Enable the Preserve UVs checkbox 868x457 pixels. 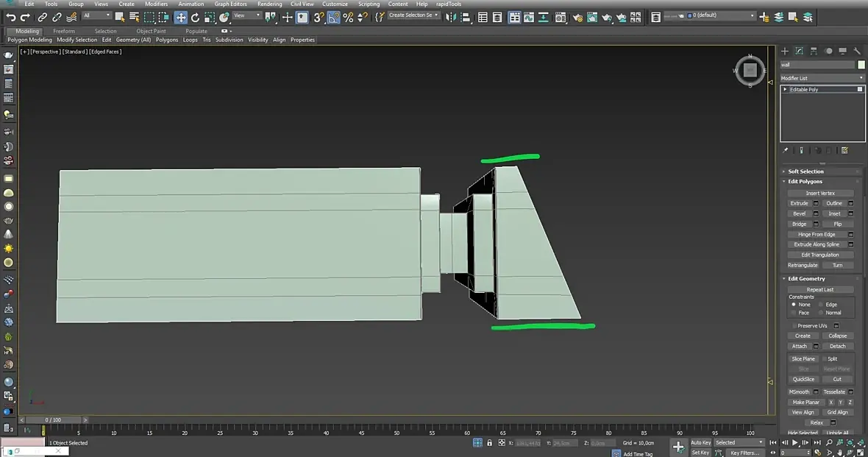pos(795,325)
